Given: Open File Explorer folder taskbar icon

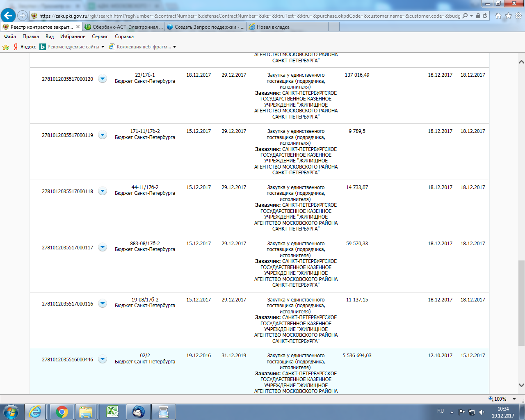Looking at the screenshot, I should [x=86, y=412].
